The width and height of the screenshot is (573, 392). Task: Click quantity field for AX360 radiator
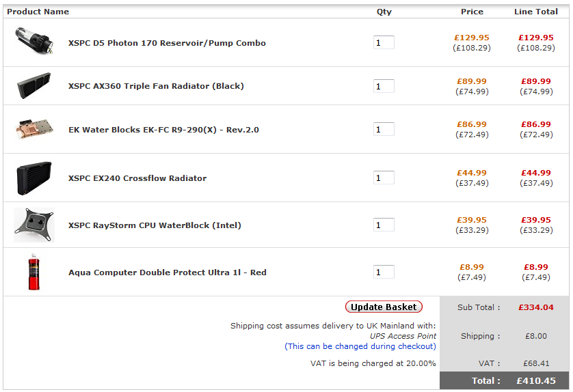(x=384, y=86)
